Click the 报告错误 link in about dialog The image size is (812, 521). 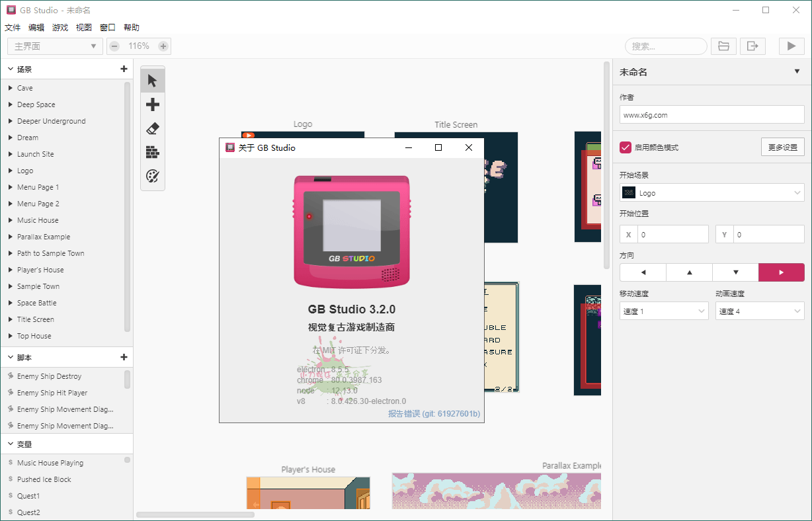pos(403,413)
